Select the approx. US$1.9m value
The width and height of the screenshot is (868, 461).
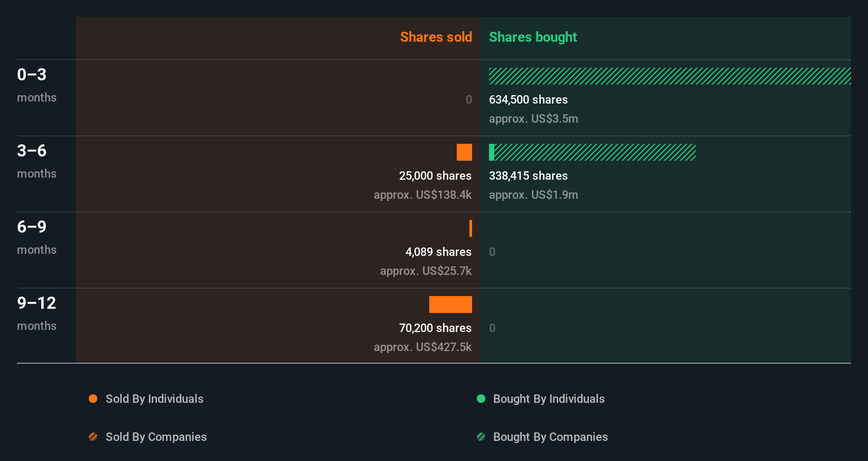click(533, 195)
